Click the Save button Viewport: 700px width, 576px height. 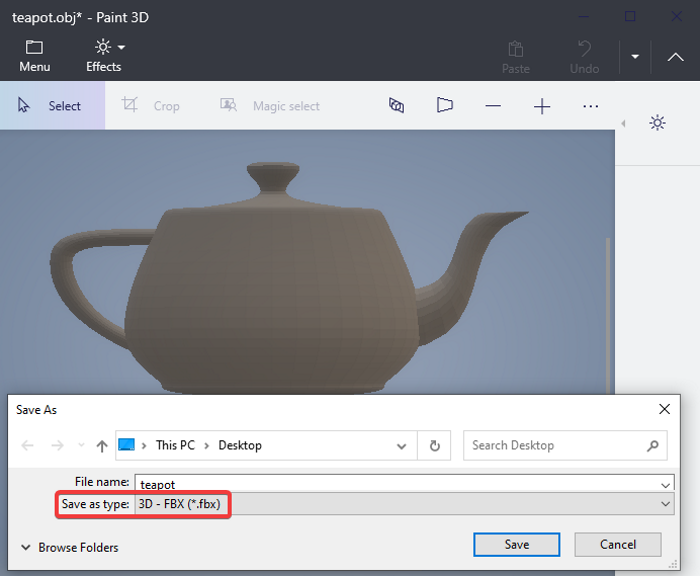coord(516,544)
